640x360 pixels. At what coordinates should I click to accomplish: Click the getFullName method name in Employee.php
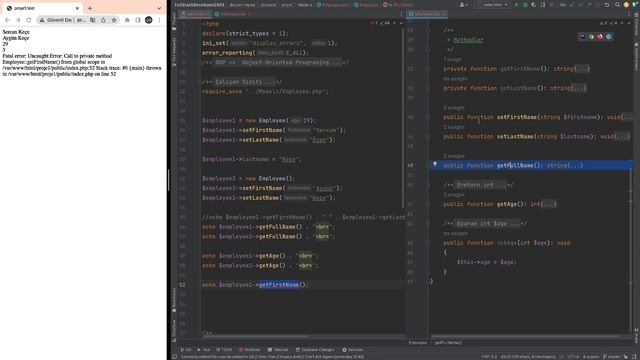pos(515,165)
